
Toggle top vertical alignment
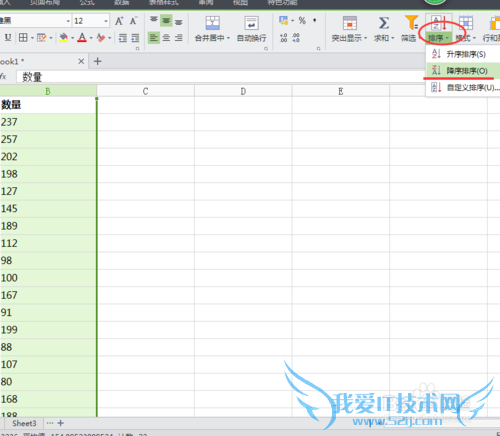[154, 21]
